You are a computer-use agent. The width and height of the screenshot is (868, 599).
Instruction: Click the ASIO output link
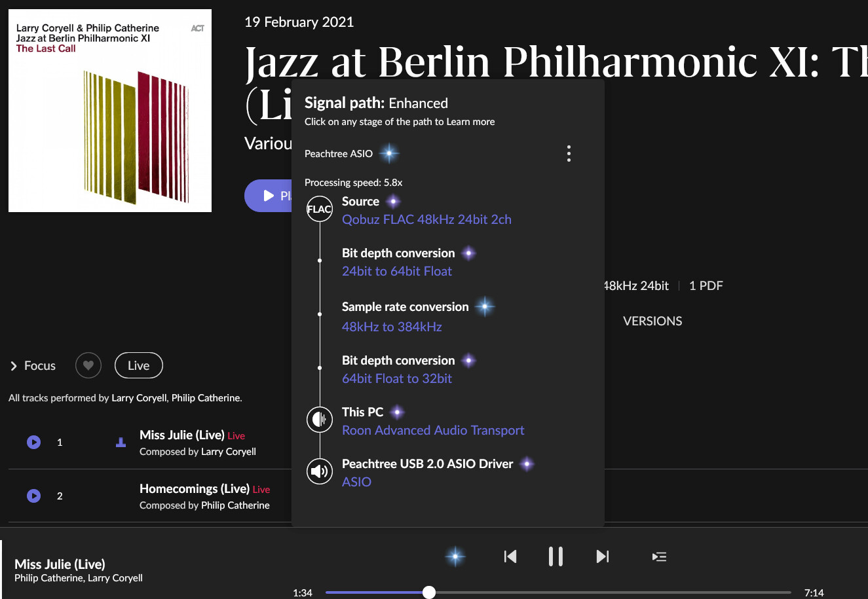(x=356, y=482)
